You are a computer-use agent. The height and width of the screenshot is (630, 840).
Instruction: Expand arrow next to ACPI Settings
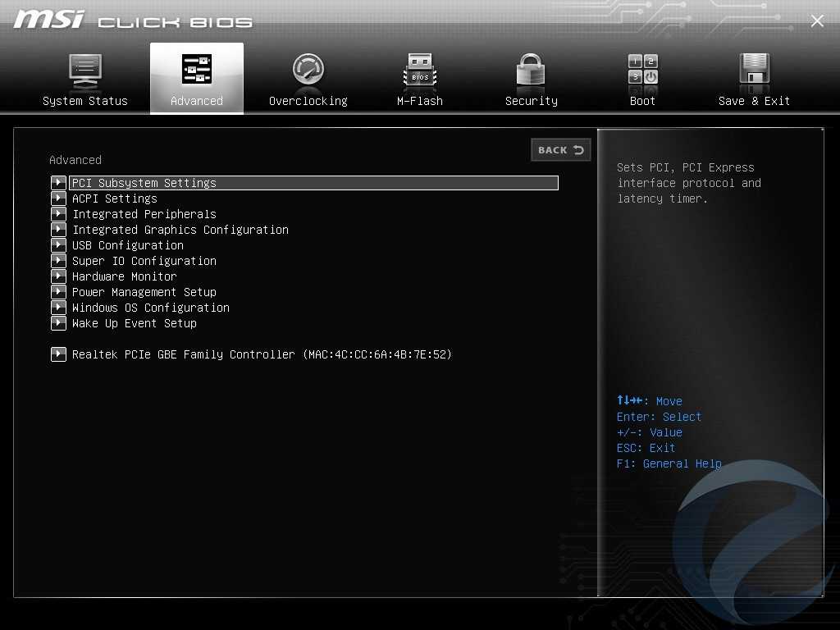[x=58, y=199]
